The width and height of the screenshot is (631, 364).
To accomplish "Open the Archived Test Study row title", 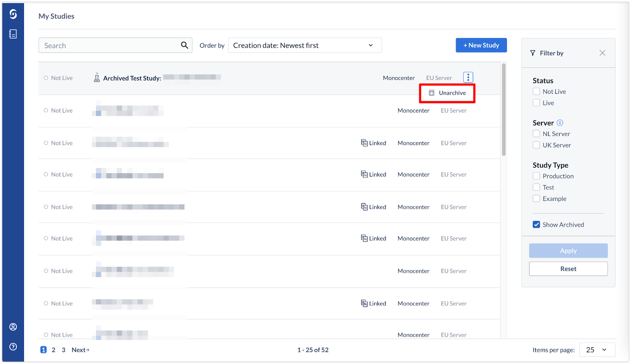I will coord(132,78).
